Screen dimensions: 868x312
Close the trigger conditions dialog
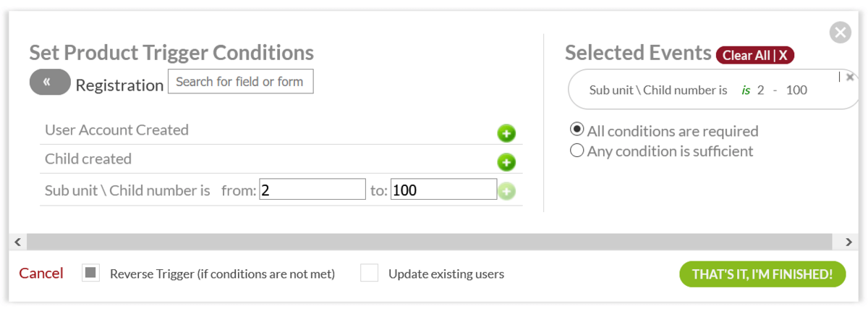(x=840, y=33)
